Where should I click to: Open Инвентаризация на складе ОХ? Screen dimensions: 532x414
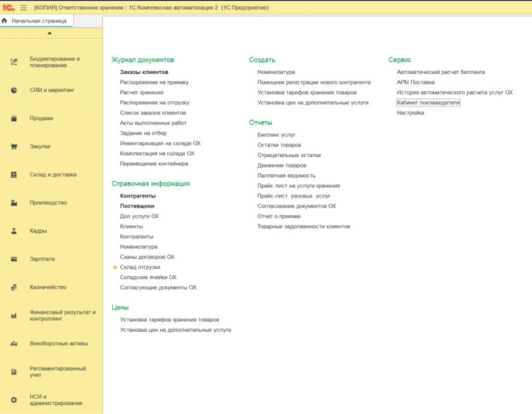click(x=161, y=144)
